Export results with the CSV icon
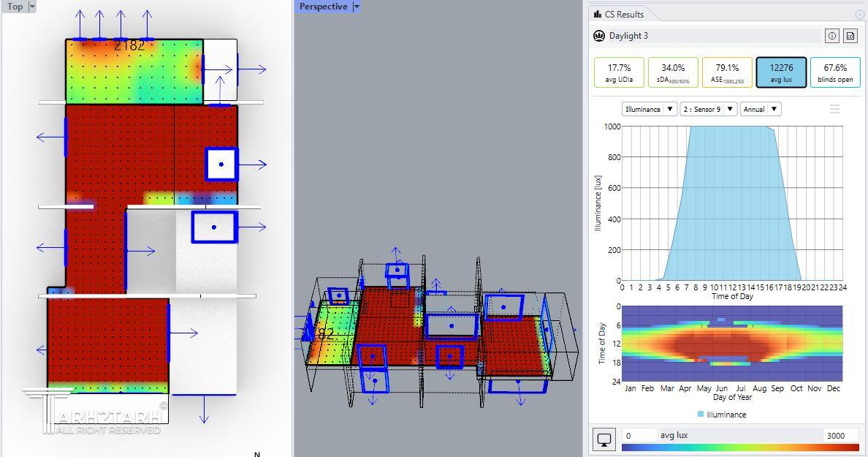Screen dimensions: 868x457 click(850, 36)
